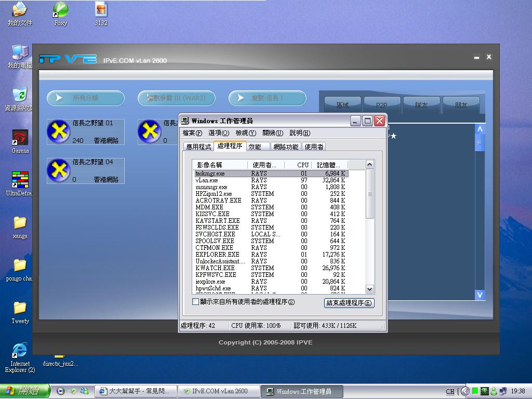
Task: Click the 魔獸:信長 category button
Action: tap(268, 98)
